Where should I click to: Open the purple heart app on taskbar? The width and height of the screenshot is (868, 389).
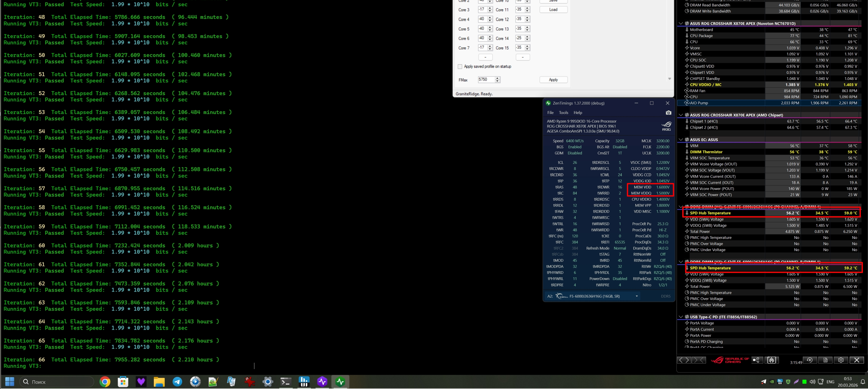(x=141, y=382)
